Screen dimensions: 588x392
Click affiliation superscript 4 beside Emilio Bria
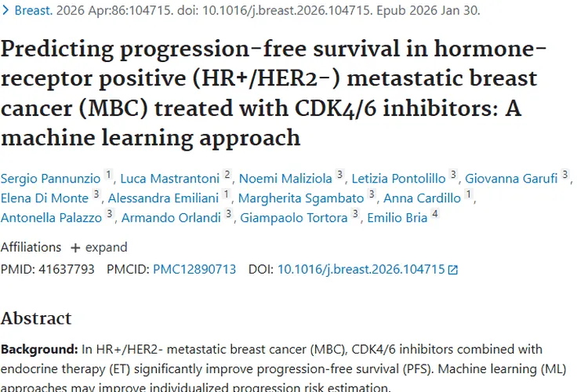point(435,214)
